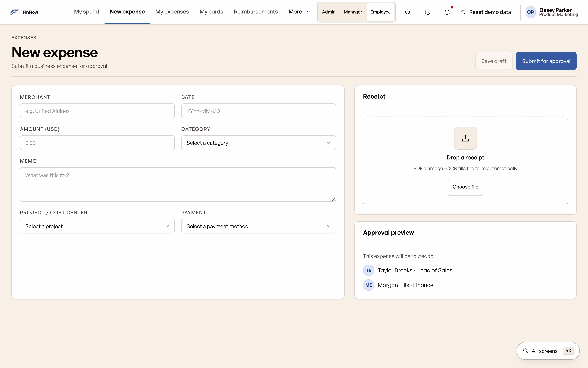The width and height of the screenshot is (588, 368).
Task: Click the magnifier icon in All screens
Action: coord(526,351)
